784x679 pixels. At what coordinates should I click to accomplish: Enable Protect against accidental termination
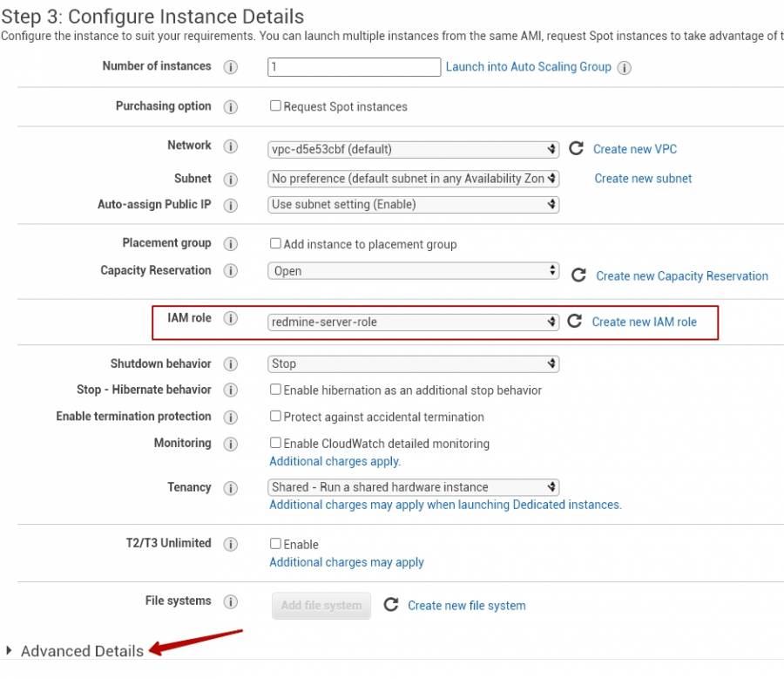click(x=274, y=417)
